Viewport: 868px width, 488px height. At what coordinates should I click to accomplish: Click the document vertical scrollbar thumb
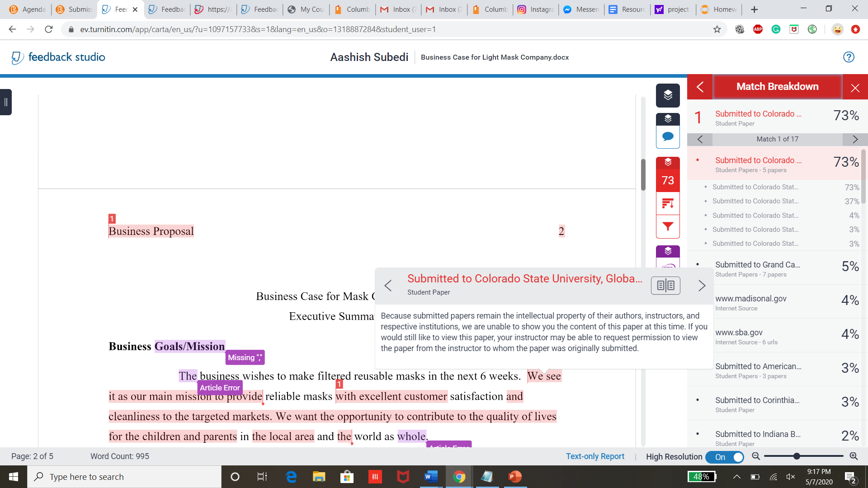(643, 174)
